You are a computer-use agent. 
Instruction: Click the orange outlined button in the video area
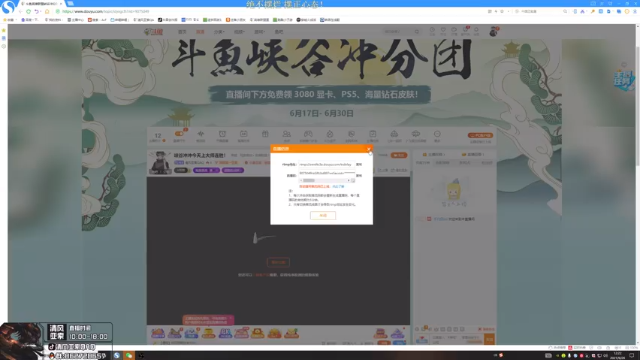(x=278, y=262)
